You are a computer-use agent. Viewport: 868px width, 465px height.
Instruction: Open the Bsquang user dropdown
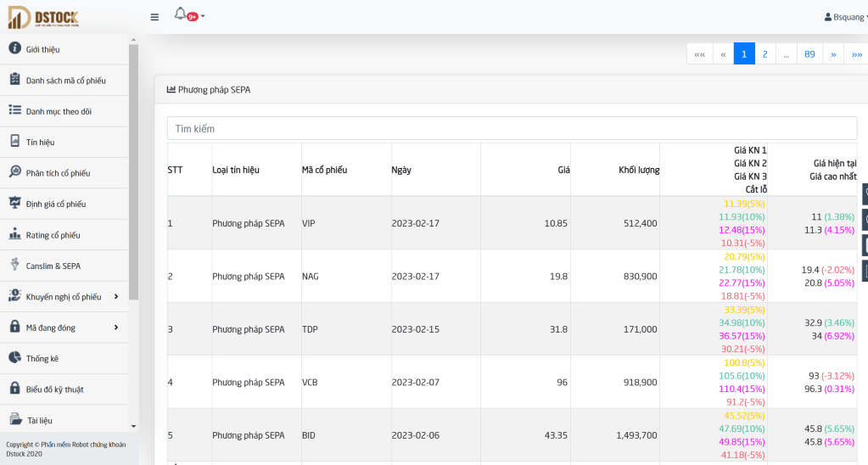(x=845, y=17)
